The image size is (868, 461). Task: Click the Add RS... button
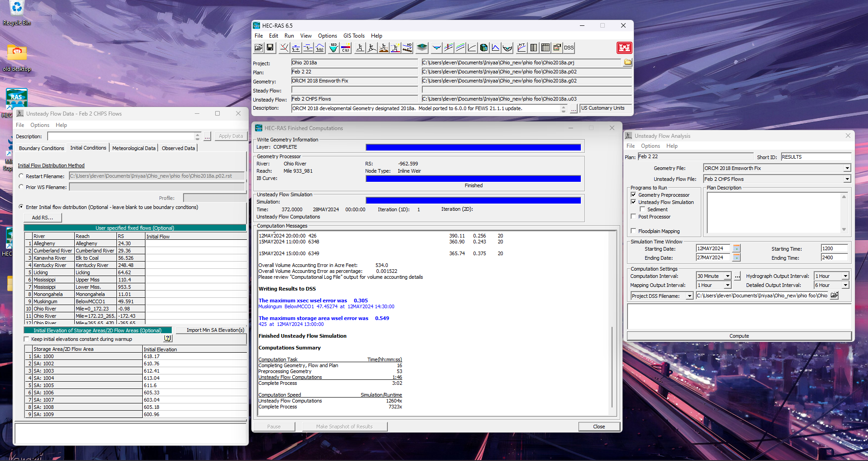coord(43,218)
